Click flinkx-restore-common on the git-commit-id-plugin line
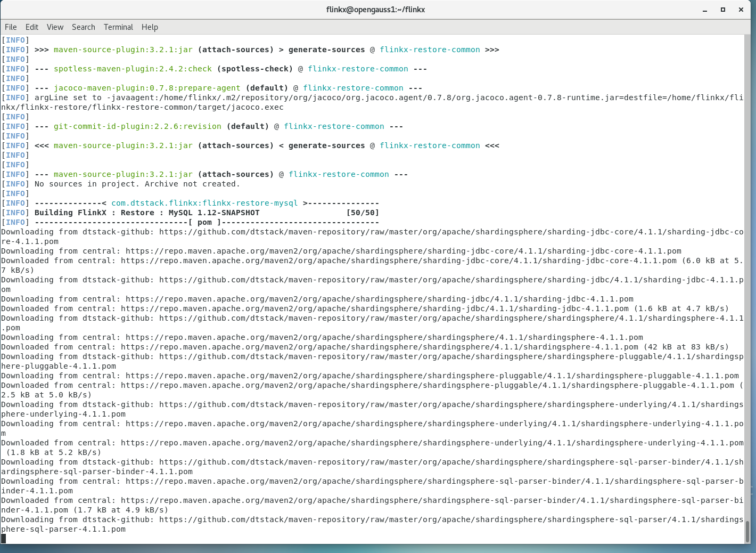This screenshot has width=756, height=553. point(334,126)
